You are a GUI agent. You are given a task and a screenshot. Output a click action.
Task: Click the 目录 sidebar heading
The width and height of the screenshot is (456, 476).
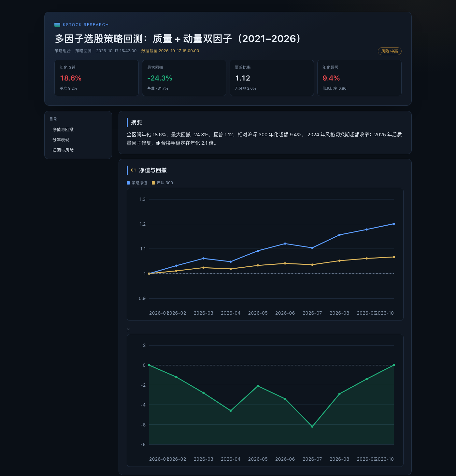click(53, 119)
